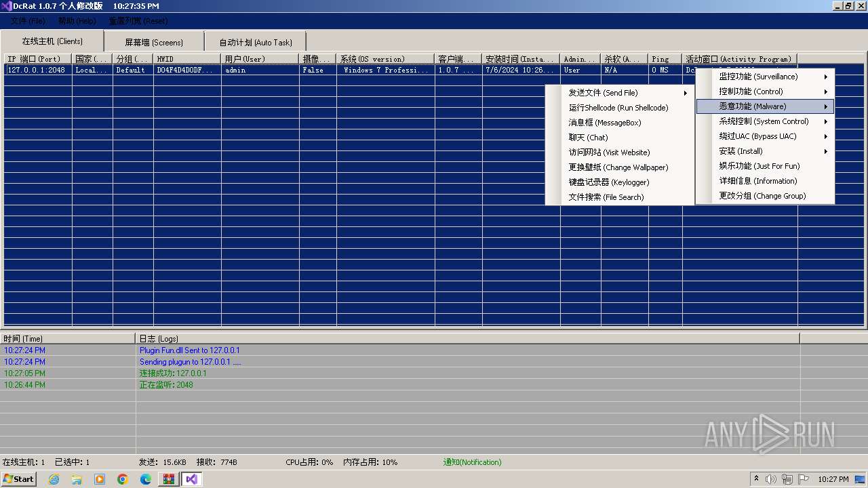
Task: Open the File menu
Action: [28, 21]
